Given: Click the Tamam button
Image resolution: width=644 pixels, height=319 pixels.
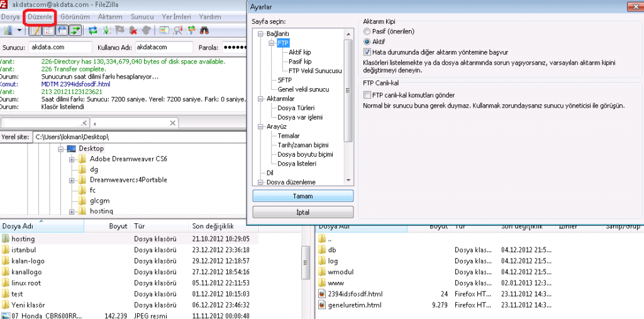Looking at the screenshot, I should pos(303,196).
